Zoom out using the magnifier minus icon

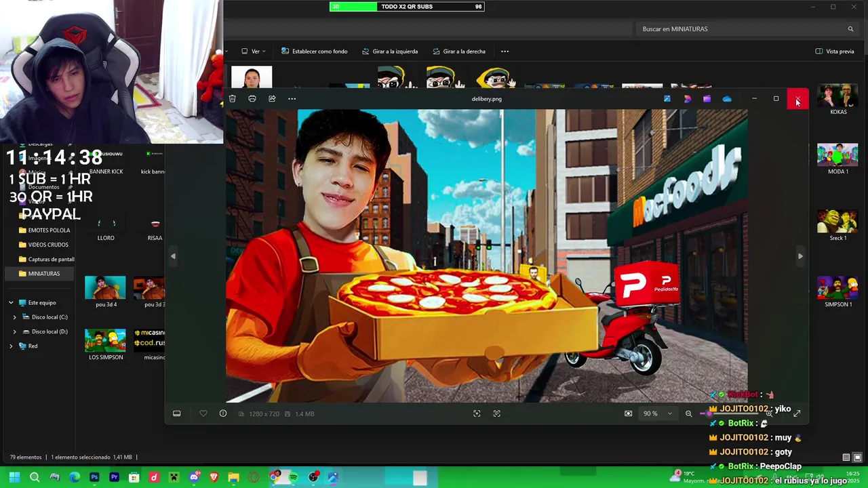pyautogui.click(x=688, y=413)
